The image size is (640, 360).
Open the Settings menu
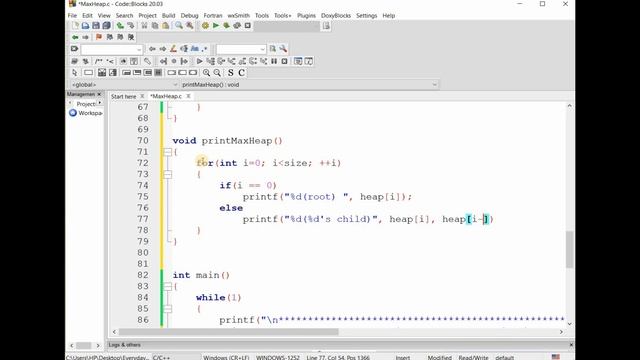[x=367, y=16]
